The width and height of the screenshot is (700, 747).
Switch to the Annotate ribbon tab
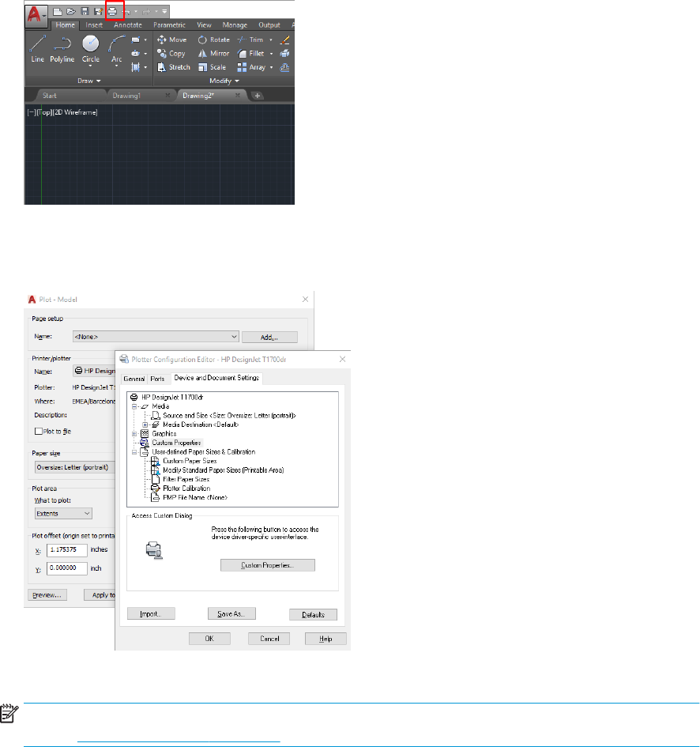click(128, 25)
